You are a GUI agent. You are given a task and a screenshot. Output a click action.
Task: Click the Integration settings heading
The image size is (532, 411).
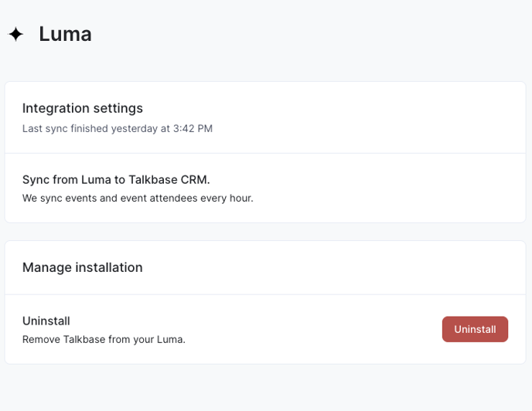point(83,108)
